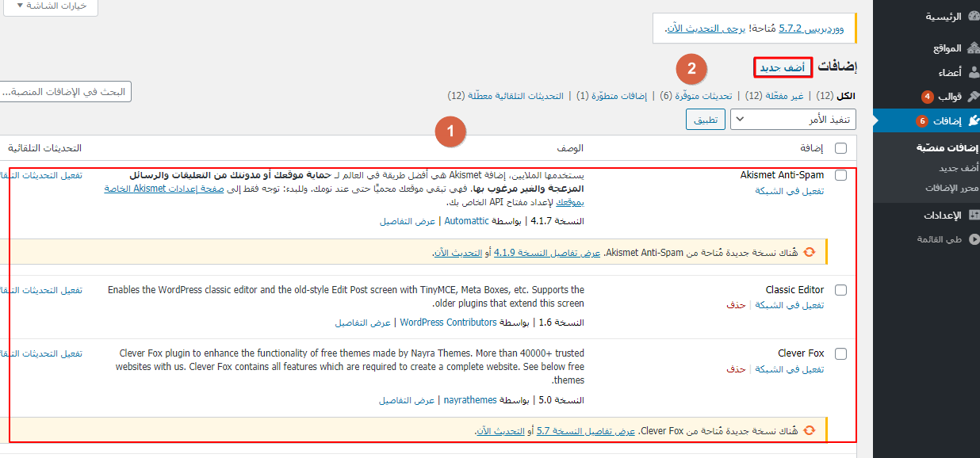The height and width of the screenshot is (458, 980).
Task: Click the plugins update badge showing 6
Action: pos(921,121)
